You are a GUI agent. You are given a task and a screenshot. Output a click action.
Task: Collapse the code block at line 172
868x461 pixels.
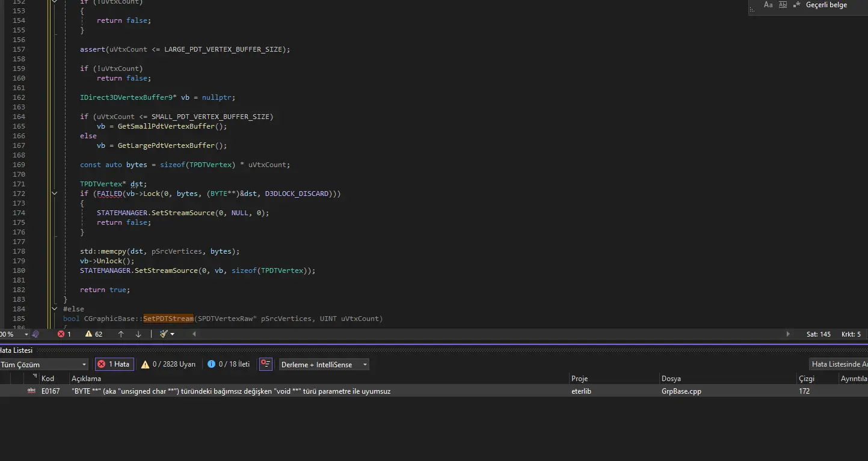tap(54, 194)
